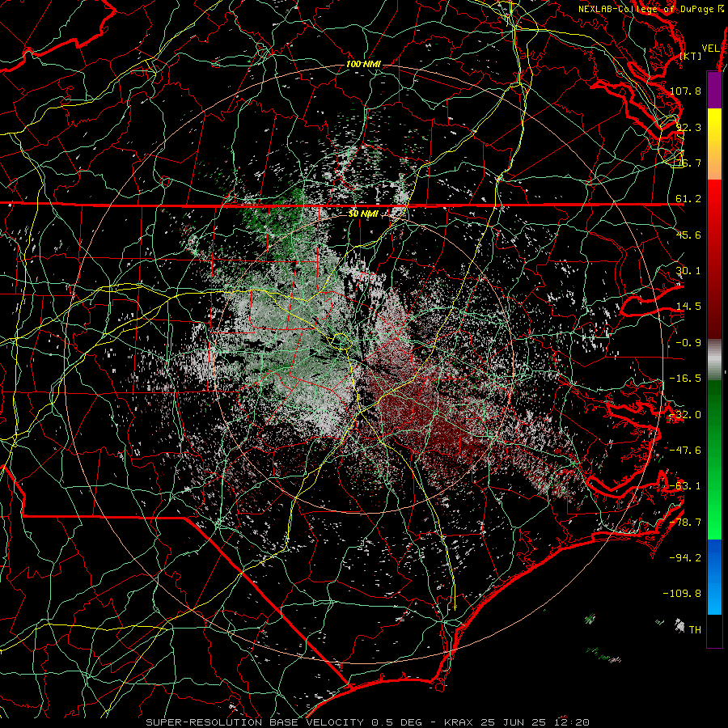The width and height of the screenshot is (728, 728).
Task: Click the 107.8 legend value
Action: [685, 91]
